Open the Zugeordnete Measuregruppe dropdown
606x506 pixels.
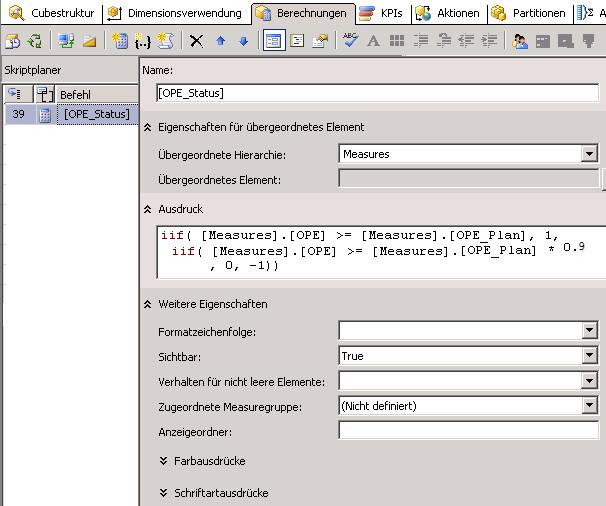[589, 406]
